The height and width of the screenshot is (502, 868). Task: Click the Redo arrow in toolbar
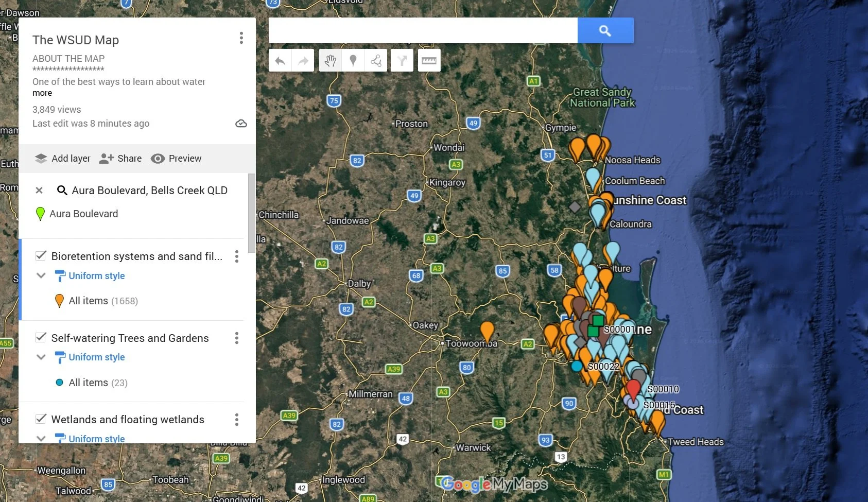(x=303, y=61)
